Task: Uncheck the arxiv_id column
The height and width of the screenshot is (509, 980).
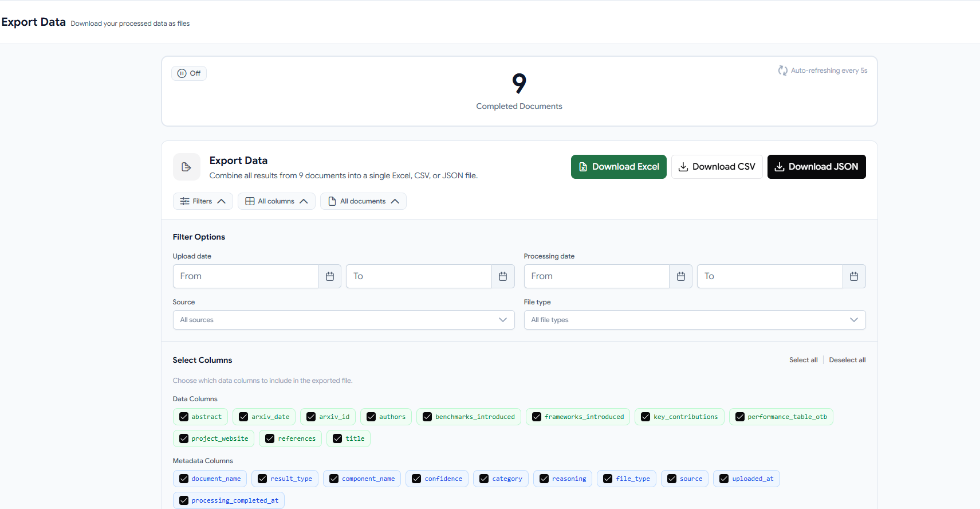Action: point(311,417)
